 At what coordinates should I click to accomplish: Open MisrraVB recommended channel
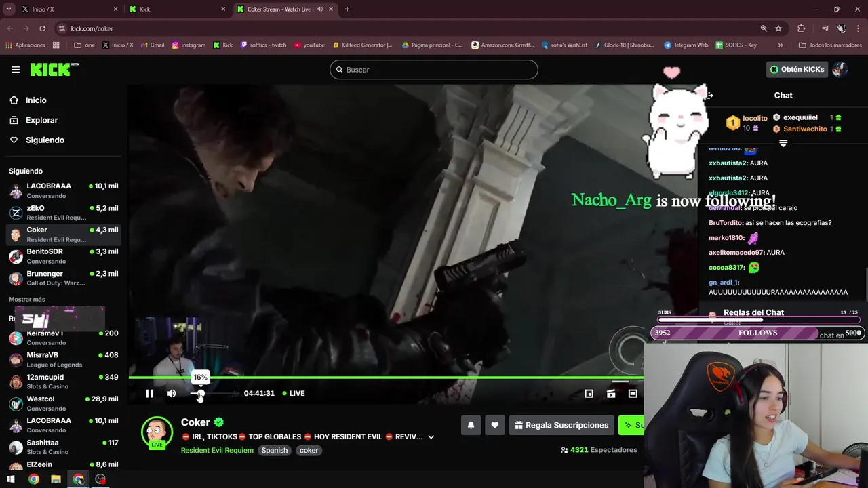tap(64, 359)
